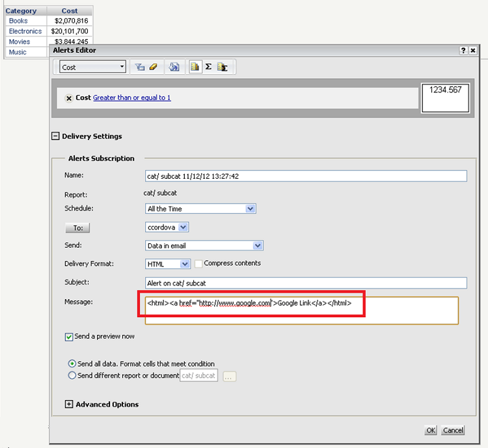Screen dimensions: 488x448
Task: Click the eraser clear icon in toolbar
Action: [154, 67]
